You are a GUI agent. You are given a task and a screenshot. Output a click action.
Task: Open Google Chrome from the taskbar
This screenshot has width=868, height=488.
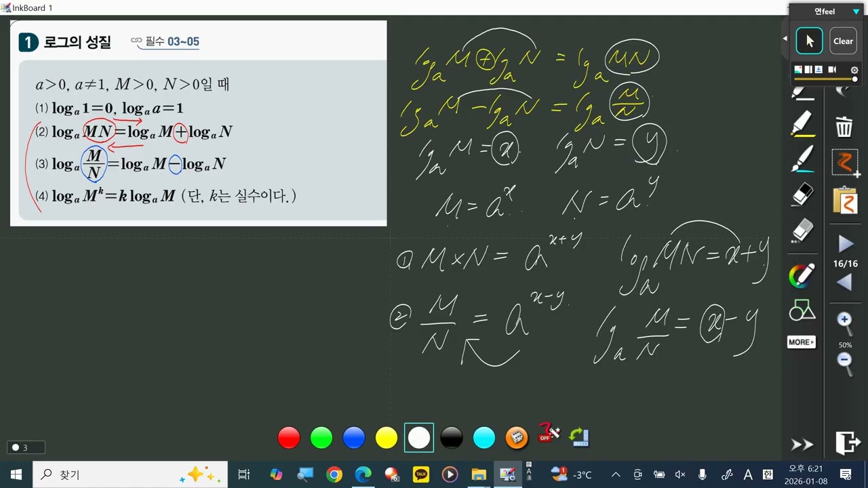334,474
